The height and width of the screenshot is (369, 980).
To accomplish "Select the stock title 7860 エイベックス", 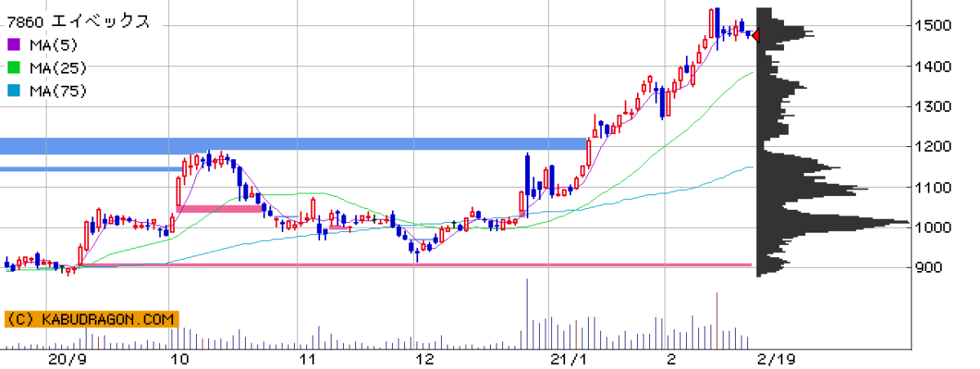I will click(x=78, y=22).
